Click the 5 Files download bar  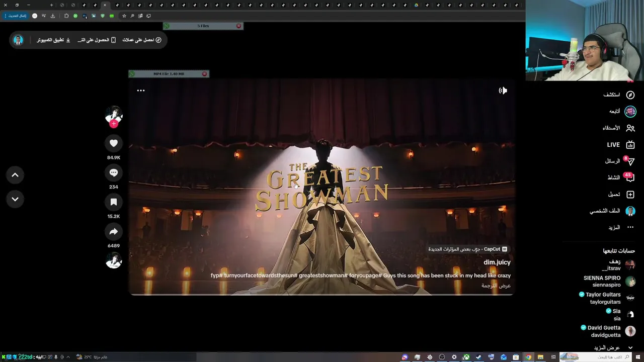pos(203,26)
